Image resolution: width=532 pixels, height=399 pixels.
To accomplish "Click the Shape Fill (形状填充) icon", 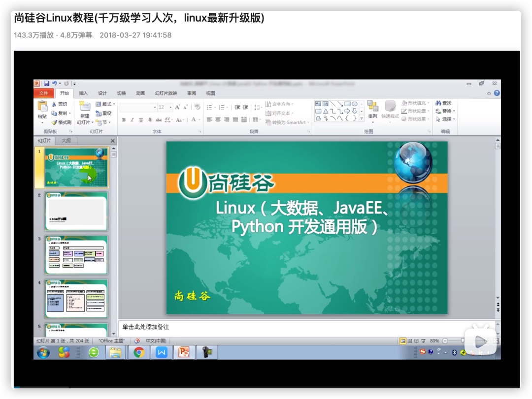I will (x=404, y=103).
